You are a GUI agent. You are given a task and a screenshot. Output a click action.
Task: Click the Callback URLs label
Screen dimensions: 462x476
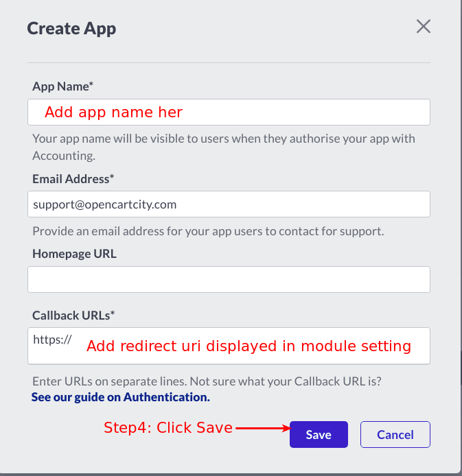(x=73, y=316)
